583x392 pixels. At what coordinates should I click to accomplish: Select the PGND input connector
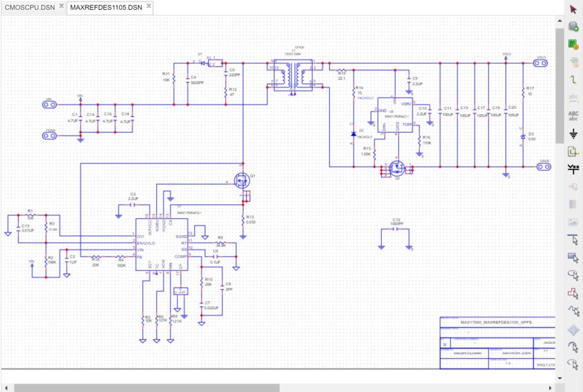point(50,135)
